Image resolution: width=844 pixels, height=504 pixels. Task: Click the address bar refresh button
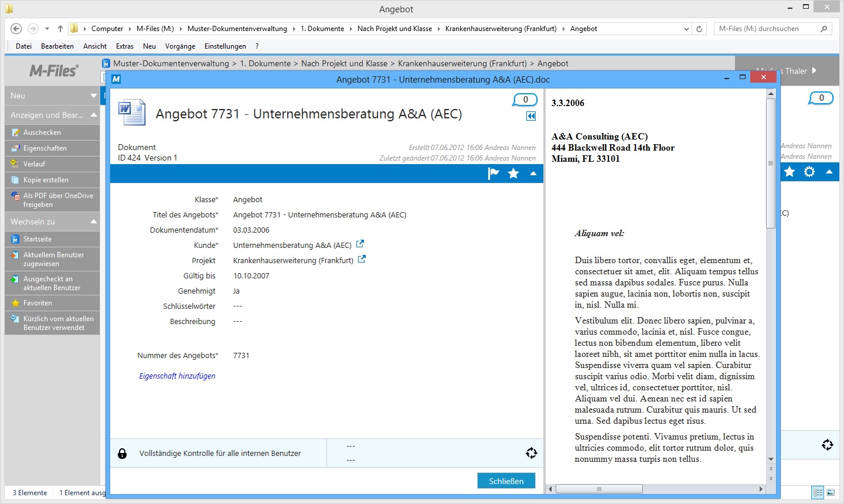[699, 29]
